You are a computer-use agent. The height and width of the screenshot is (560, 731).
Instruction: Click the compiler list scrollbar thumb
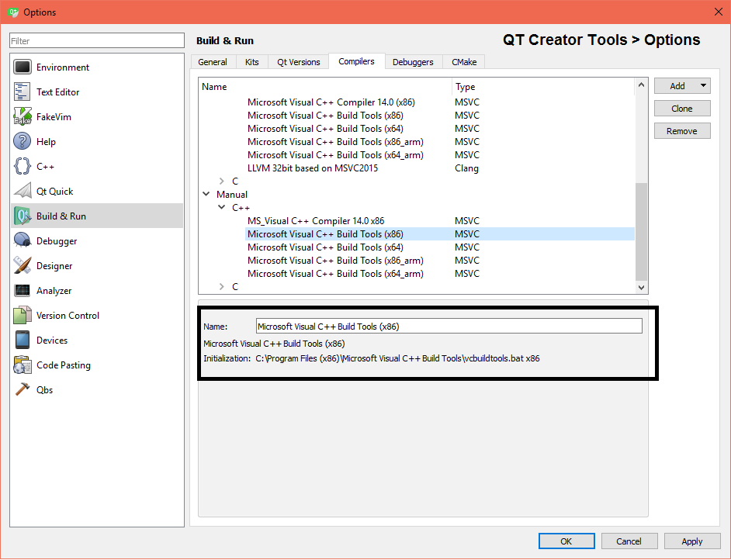[x=641, y=232]
